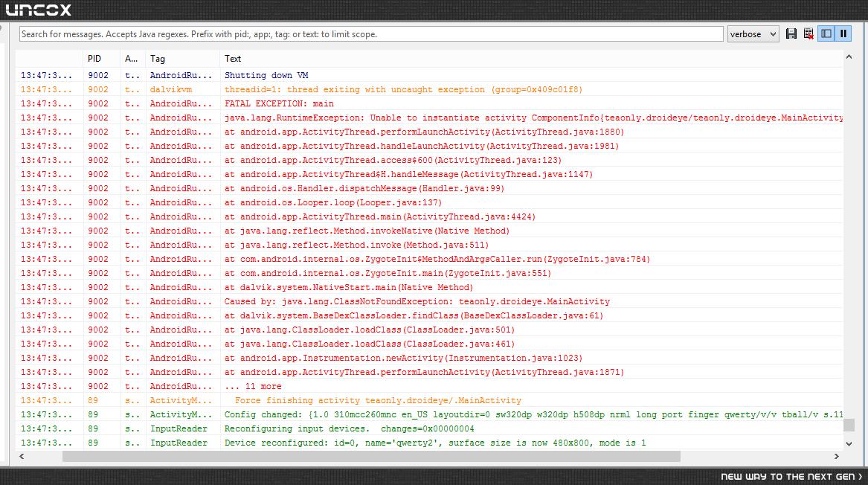The image size is (868, 485).
Task: Click the 'dalvikvm' tag cell
Action: pyautogui.click(x=182, y=89)
